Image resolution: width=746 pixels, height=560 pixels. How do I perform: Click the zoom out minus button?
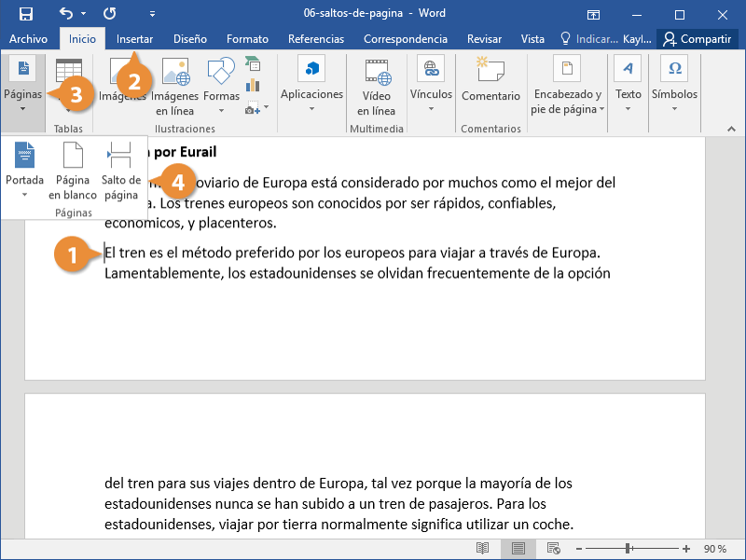point(578,549)
